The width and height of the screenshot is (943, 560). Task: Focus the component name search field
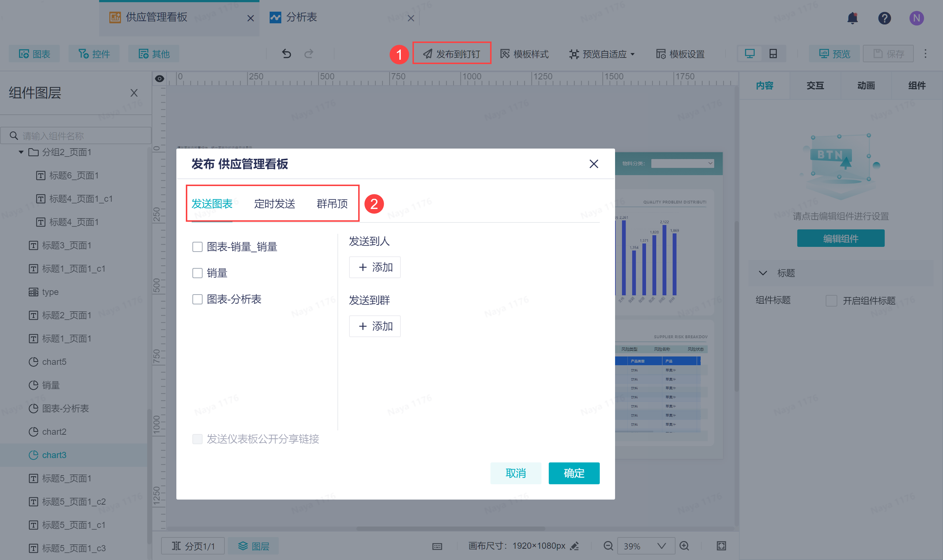click(x=75, y=135)
